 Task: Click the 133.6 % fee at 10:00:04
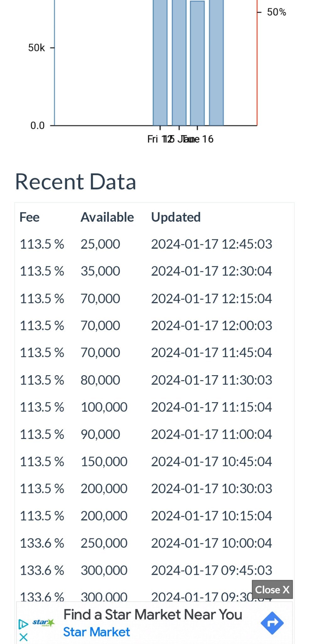pyautogui.click(x=42, y=543)
